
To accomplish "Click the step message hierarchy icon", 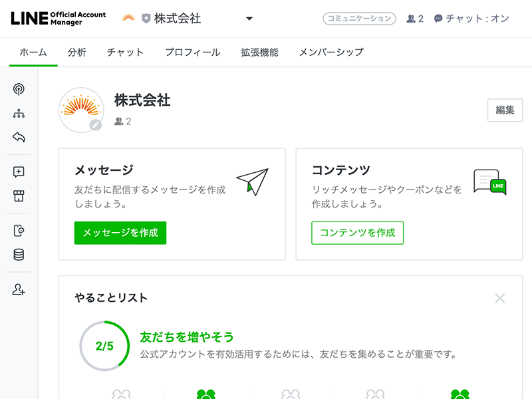I will tap(19, 114).
